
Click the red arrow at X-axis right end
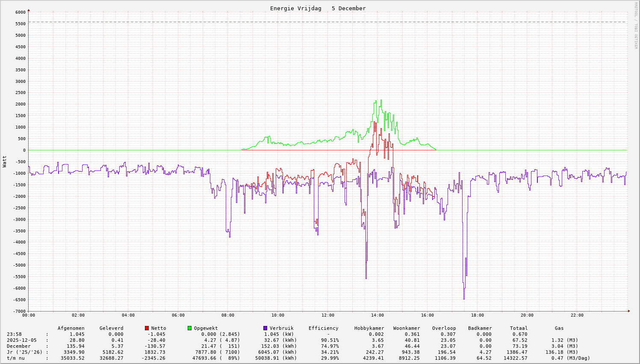click(628, 311)
